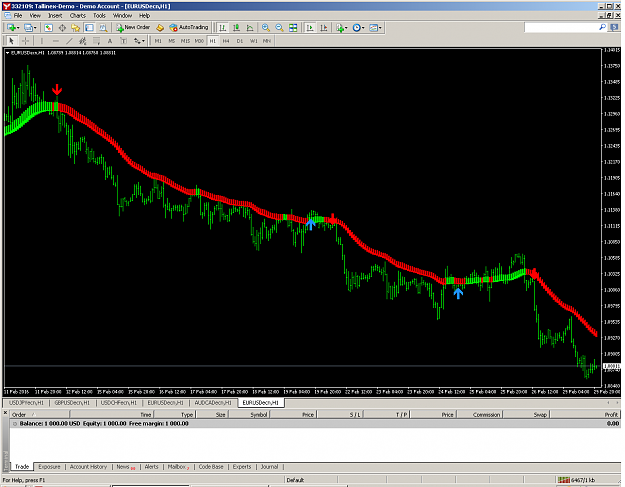Show the Navigator panel

click(76, 27)
